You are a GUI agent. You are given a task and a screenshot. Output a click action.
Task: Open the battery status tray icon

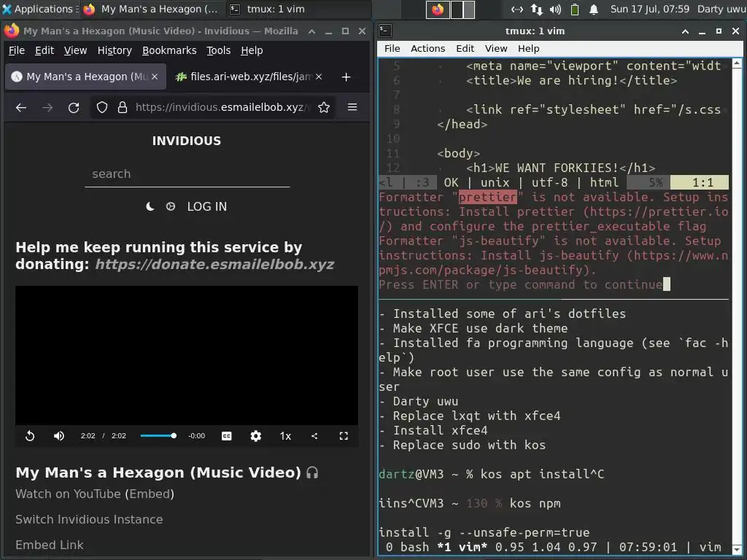(575, 9)
